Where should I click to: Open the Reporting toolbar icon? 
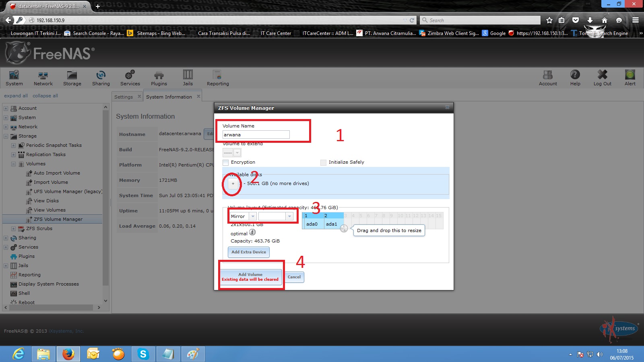(218, 78)
